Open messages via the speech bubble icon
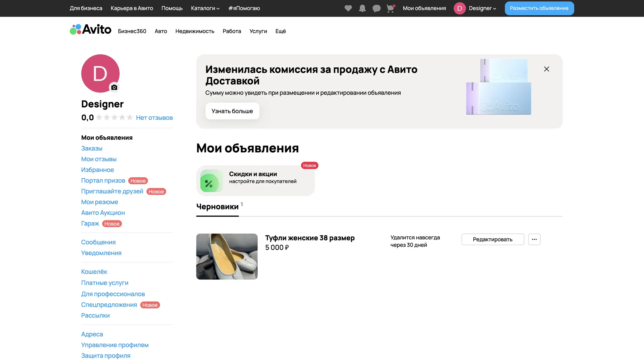Screen dimensions: 644x362 (x=376, y=8)
